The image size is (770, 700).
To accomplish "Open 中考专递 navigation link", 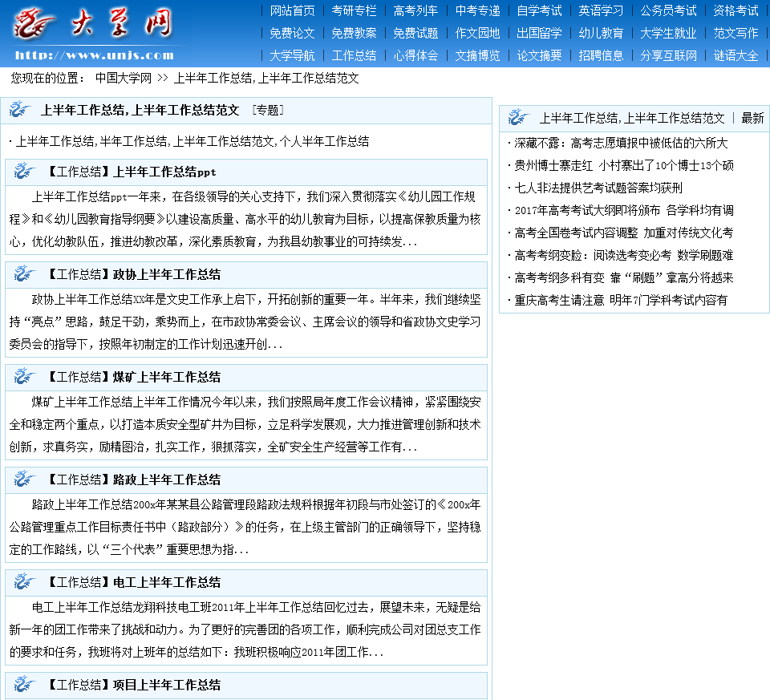I will [477, 10].
